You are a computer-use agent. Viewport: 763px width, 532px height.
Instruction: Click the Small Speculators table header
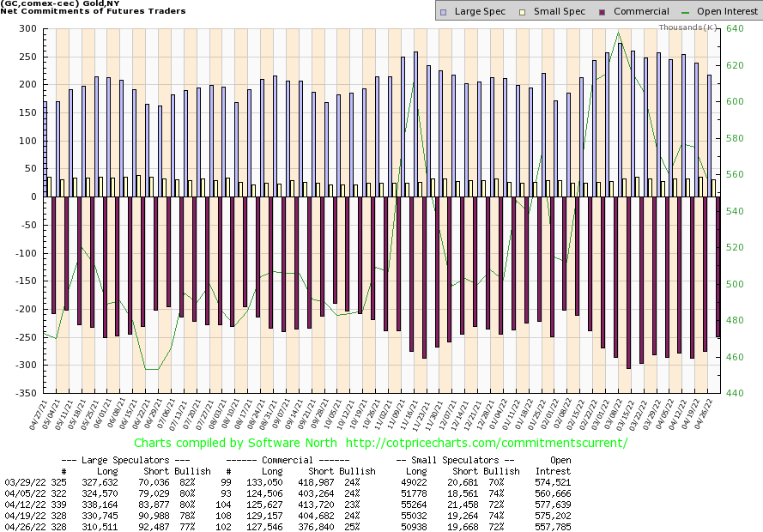pos(451,459)
